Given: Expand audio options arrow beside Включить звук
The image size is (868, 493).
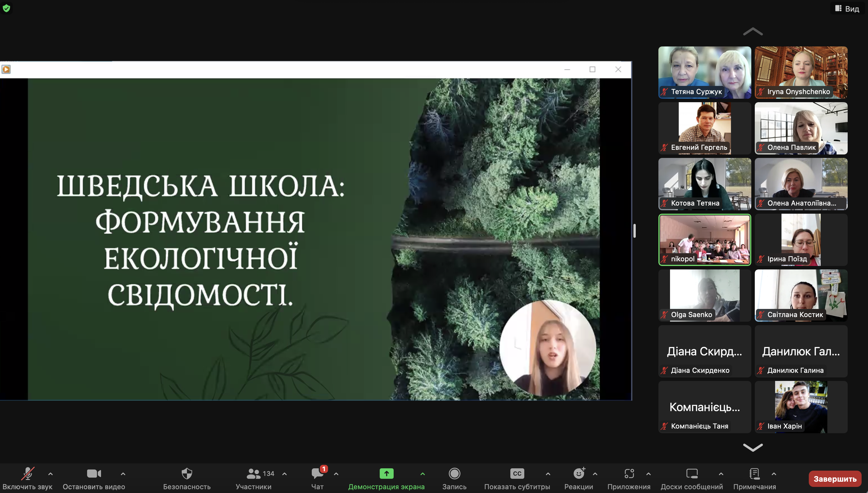Looking at the screenshot, I should pyautogui.click(x=51, y=474).
